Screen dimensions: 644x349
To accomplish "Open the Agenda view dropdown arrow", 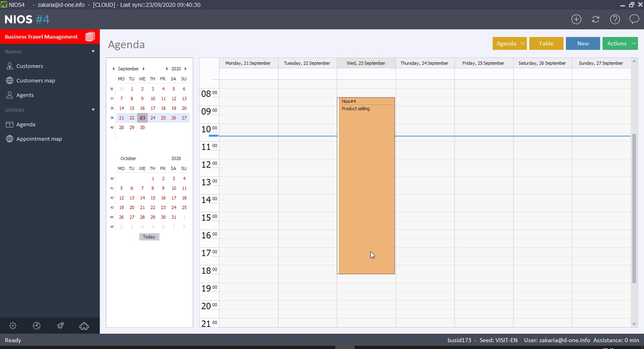I will (x=522, y=43).
